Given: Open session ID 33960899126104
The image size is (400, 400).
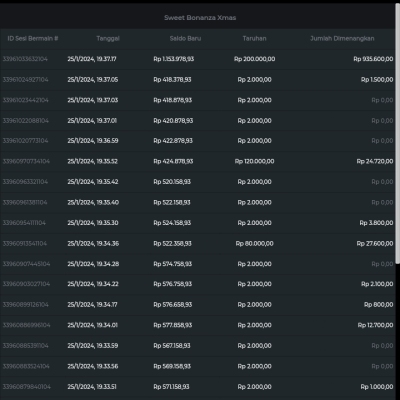Looking at the screenshot, I should tap(25, 305).
